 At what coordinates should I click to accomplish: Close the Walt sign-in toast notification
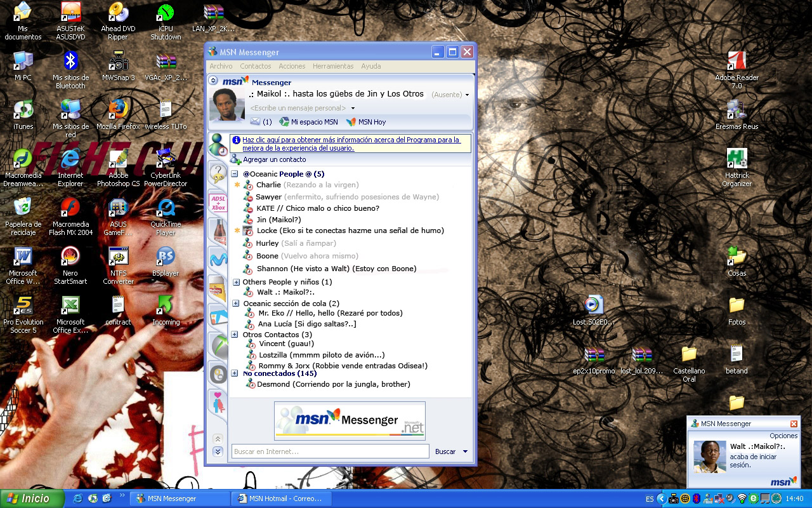[x=794, y=424]
